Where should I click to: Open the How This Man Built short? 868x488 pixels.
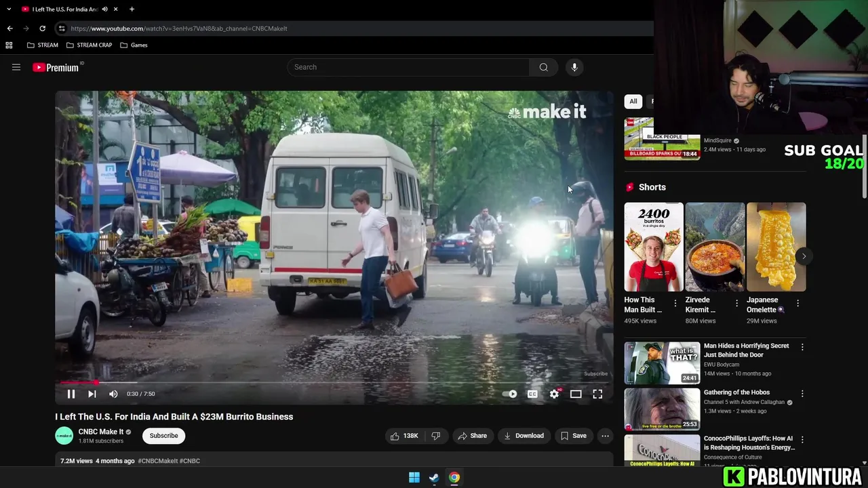coord(654,247)
